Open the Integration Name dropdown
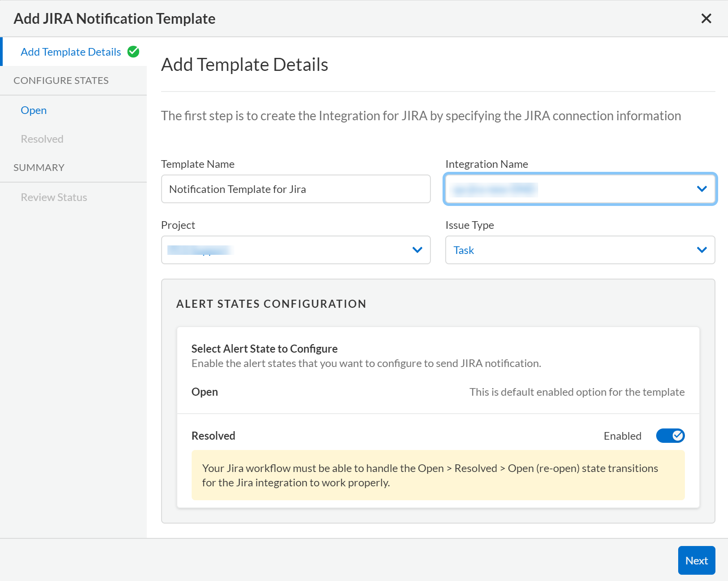This screenshot has height=581, width=728. coord(580,189)
